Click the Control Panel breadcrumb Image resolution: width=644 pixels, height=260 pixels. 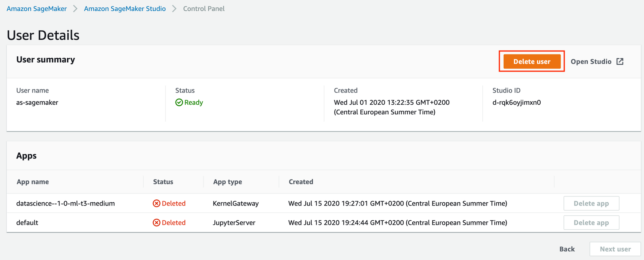[x=204, y=9]
